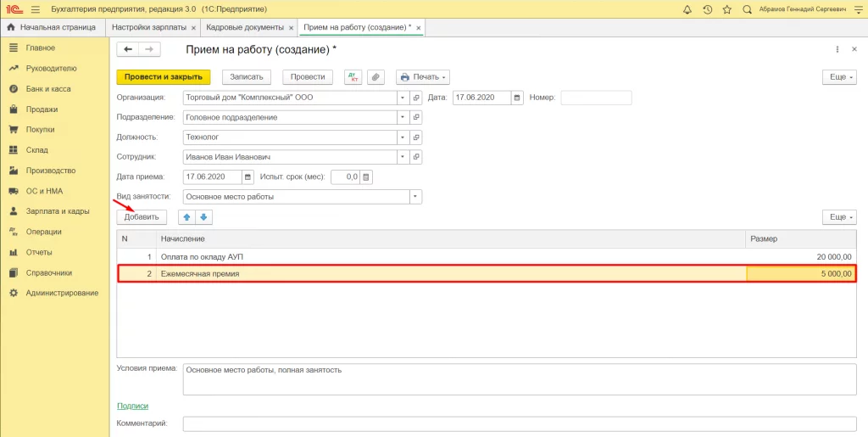Expand the Должность dropdown
Screen dimensions: 868x437
[403, 137]
